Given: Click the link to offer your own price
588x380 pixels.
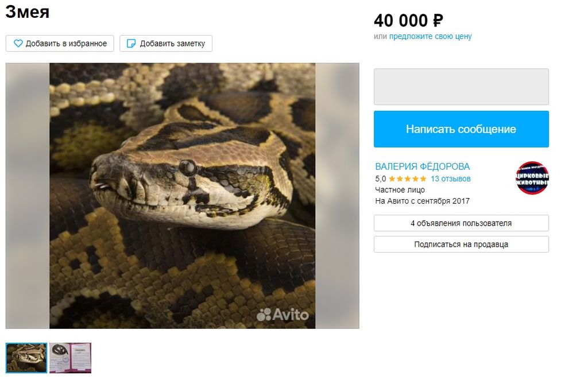Looking at the screenshot, I should [x=431, y=36].
